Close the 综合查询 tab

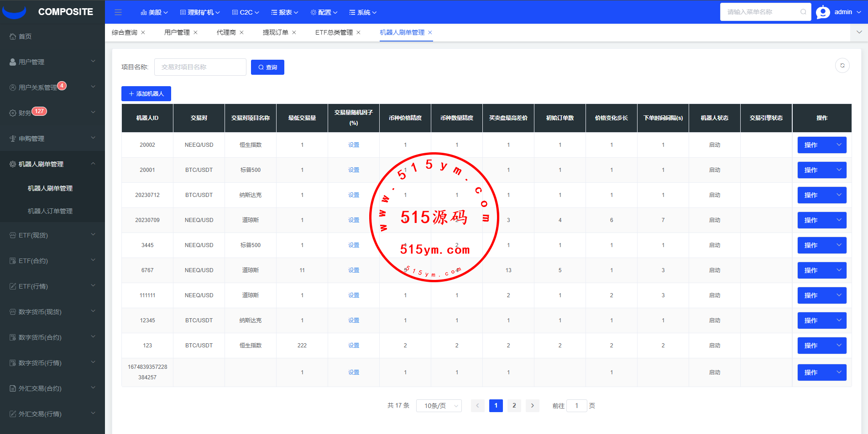(143, 32)
